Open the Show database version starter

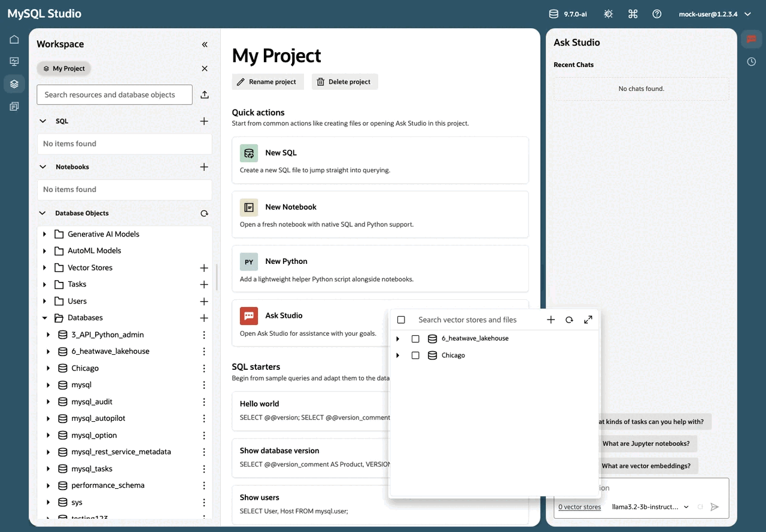311,458
